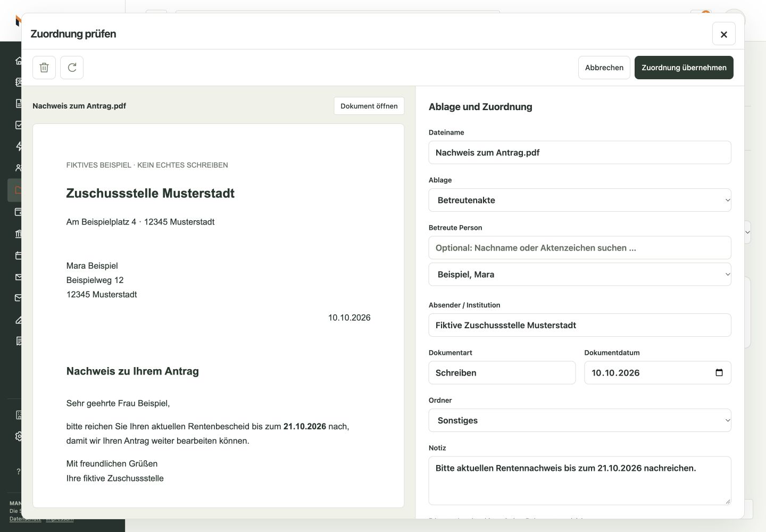766x532 pixels.
Task: Focus the Dateiname input field
Action: coord(580,153)
